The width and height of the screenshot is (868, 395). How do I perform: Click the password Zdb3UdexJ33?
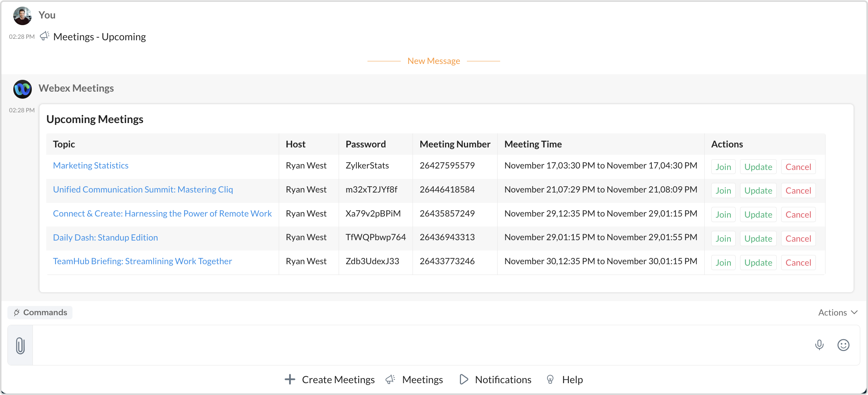pos(372,261)
